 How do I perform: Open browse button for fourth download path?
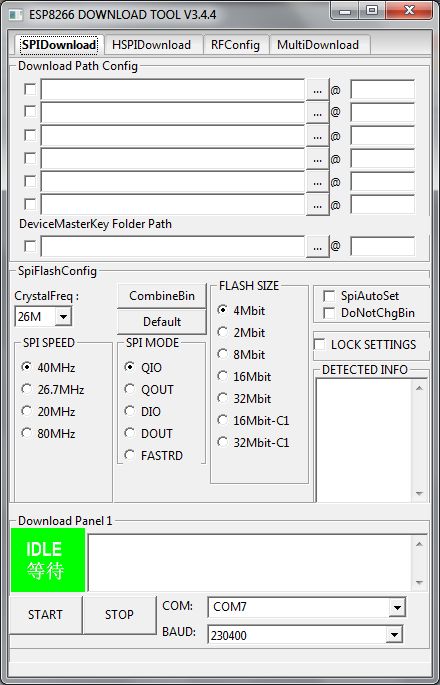coord(318,159)
